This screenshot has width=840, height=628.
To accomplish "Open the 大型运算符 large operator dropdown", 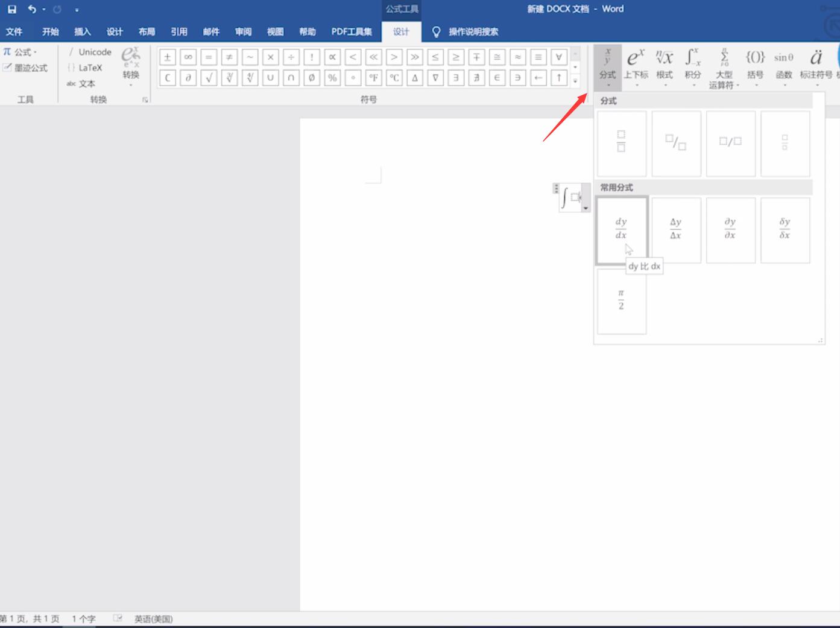I will coord(724,68).
